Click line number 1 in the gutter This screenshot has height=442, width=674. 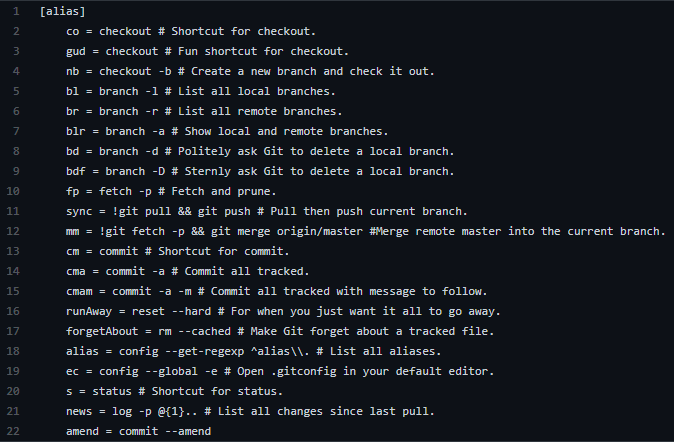(16, 11)
